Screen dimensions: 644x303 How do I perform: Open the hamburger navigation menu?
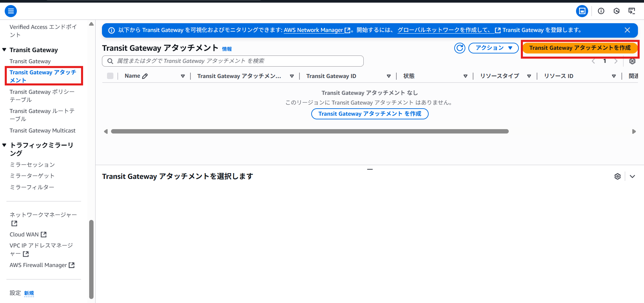click(11, 11)
